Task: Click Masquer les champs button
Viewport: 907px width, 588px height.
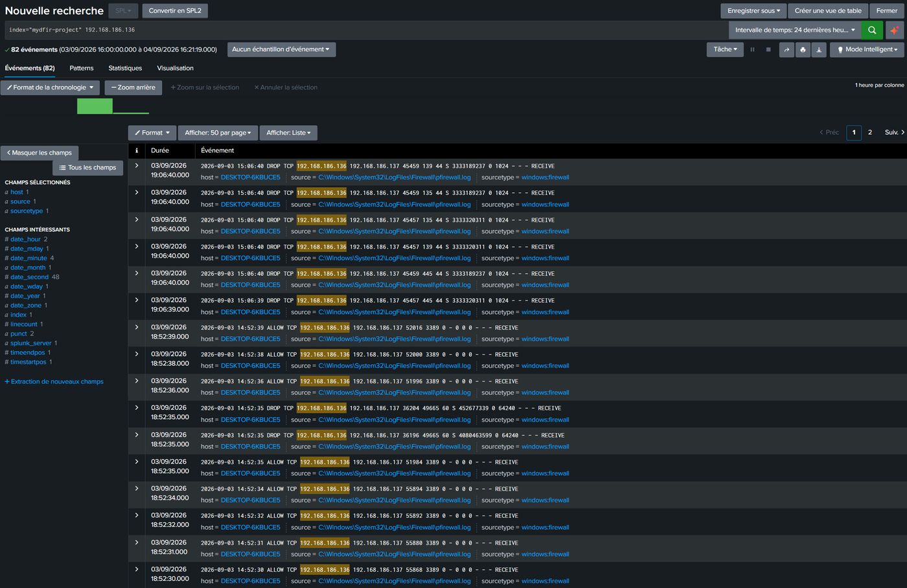Action: click(x=40, y=153)
